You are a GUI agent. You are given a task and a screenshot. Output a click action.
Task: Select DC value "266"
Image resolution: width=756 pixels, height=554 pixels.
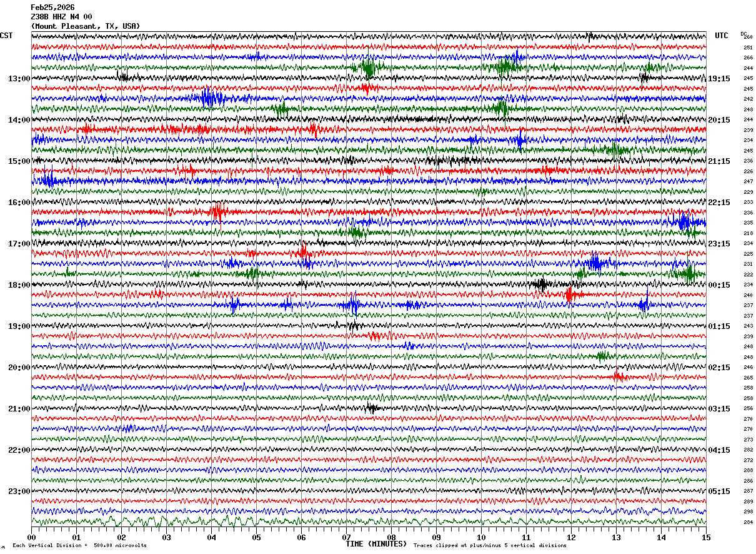[x=748, y=58]
